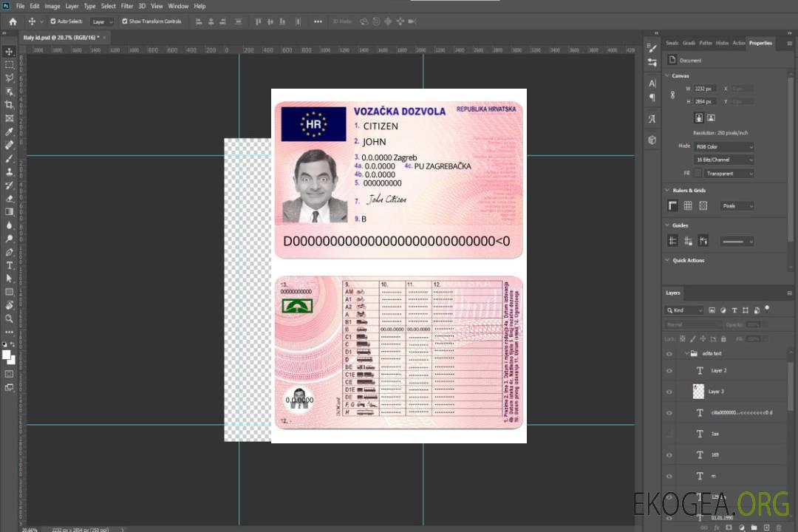This screenshot has height=532, width=798.
Task: Open the Auto-Select Layer dropdown
Action: coord(102,22)
